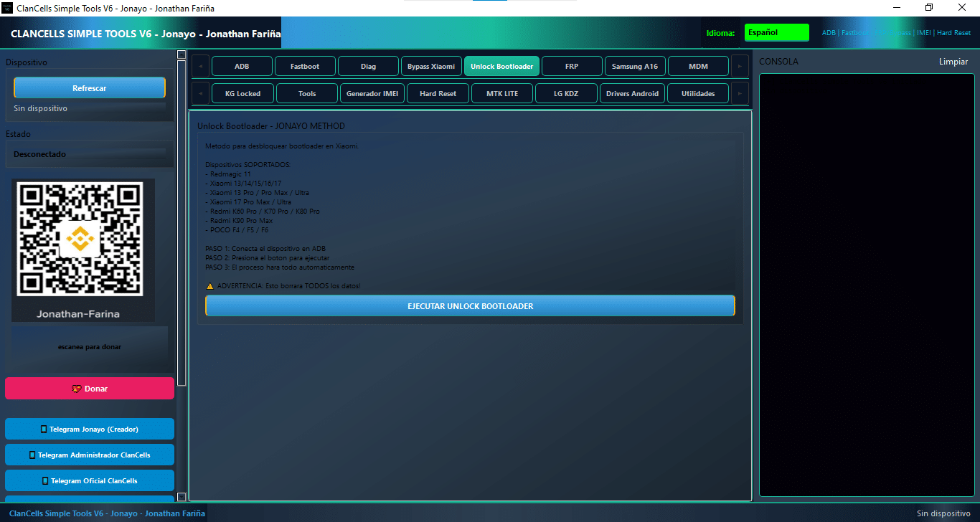
Task: Click second tab row right arrow
Action: click(740, 93)
